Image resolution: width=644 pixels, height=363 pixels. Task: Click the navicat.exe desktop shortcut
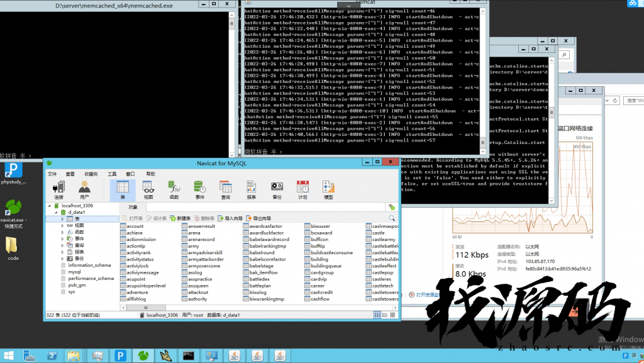(13, 213)
